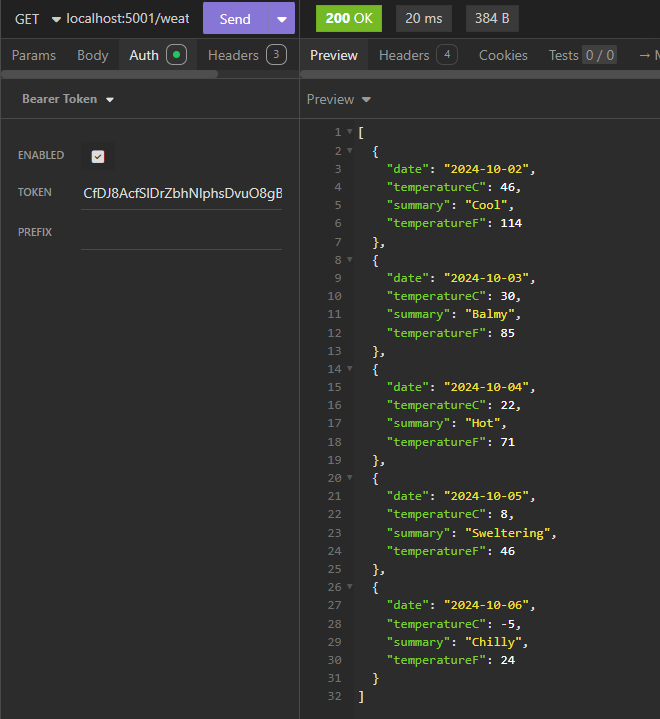Click the date value "2024-10-06"
Screen dimensions: 660x719
(486, 605)
